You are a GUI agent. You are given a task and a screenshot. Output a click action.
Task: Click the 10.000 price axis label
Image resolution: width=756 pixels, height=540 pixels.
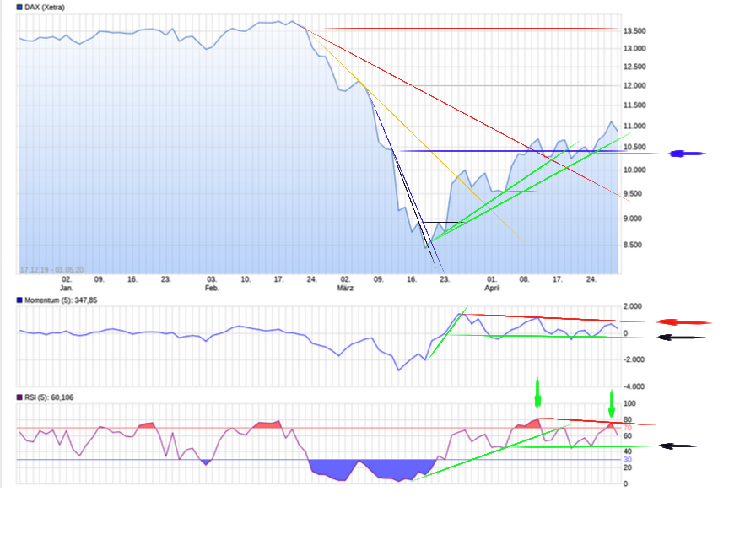(x=634, y=170)
